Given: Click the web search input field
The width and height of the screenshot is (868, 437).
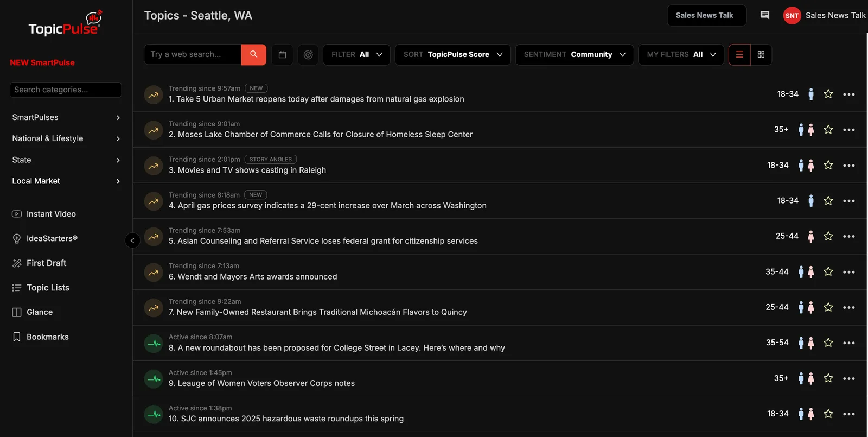Looking at the screenshot, I should click(193, 54).
